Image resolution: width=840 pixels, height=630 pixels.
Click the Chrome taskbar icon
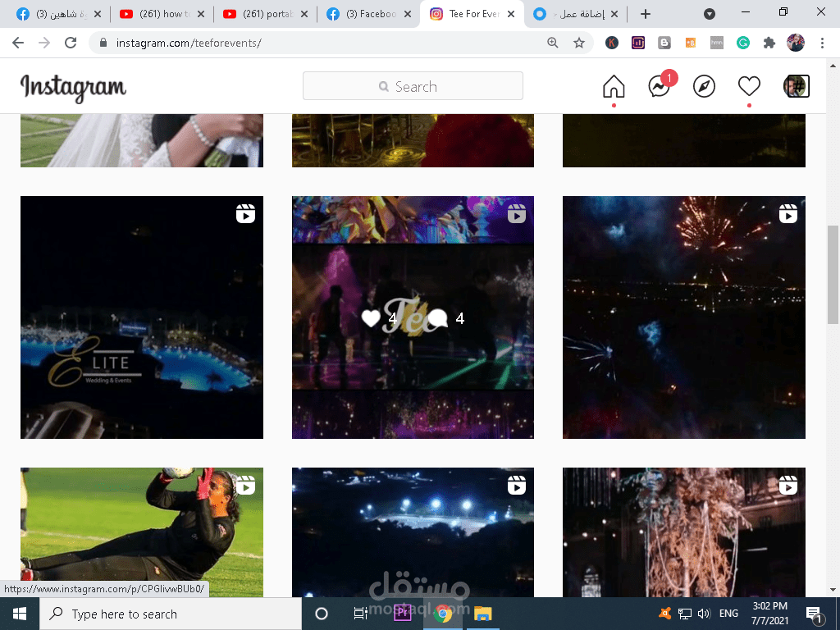442,614
